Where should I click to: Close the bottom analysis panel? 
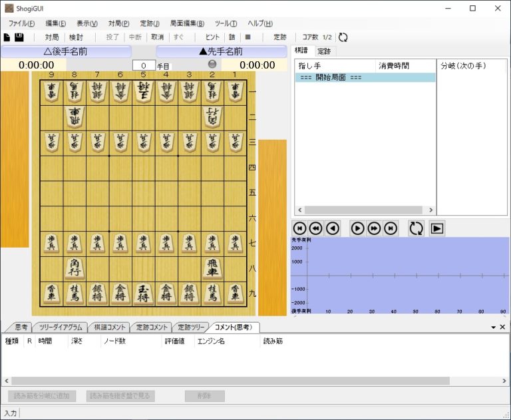click(x=502, y=327)
